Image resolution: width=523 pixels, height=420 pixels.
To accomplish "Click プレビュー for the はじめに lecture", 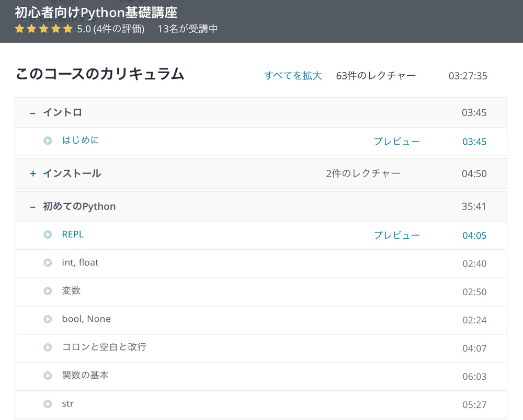I will click(x=397, y=141).
